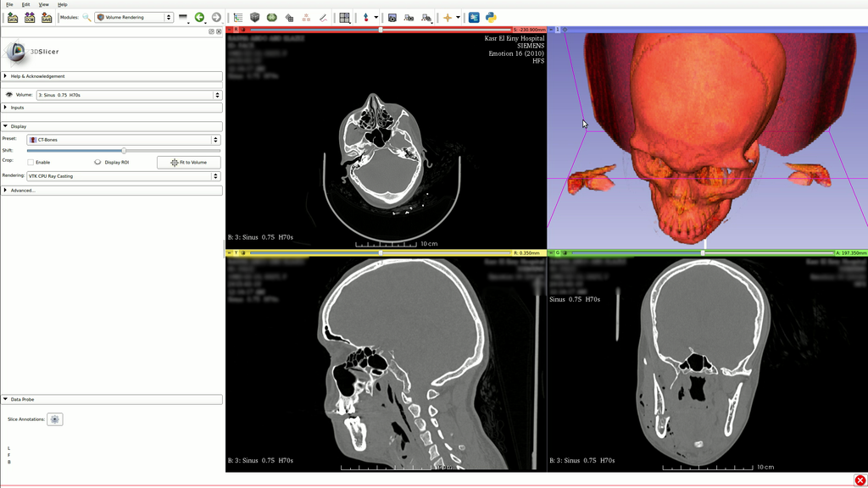868x488 pixels.
Task: Open the Volume selector dropdown
Action: tap(129, 95)
